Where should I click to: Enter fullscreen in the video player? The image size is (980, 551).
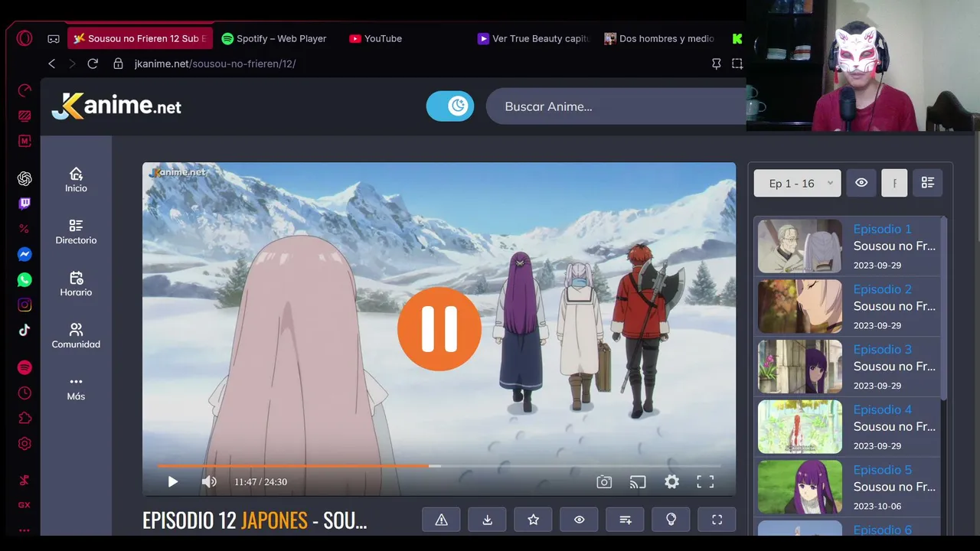(705, 481)
